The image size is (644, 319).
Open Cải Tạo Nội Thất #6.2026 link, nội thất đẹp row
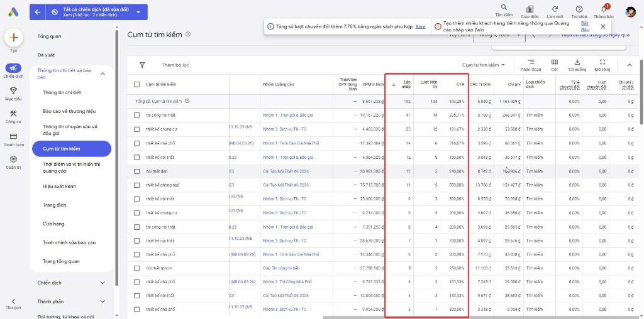click(x=286, y=171)
